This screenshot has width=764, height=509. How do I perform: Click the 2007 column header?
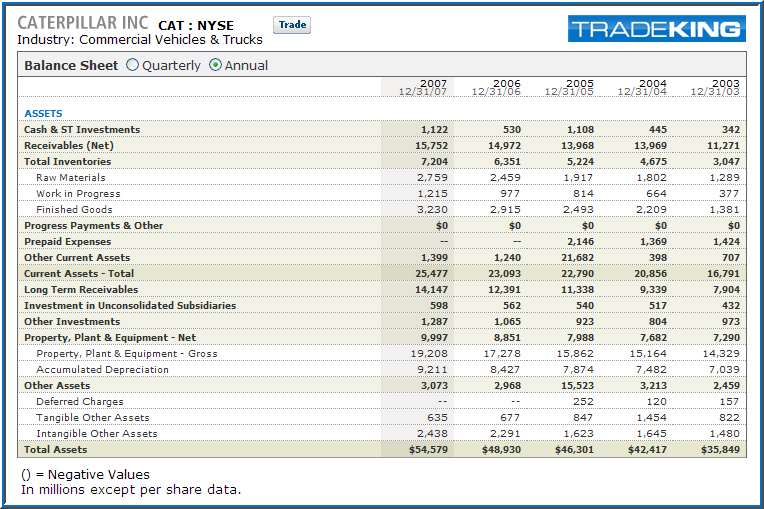click(x=423, y=87)
